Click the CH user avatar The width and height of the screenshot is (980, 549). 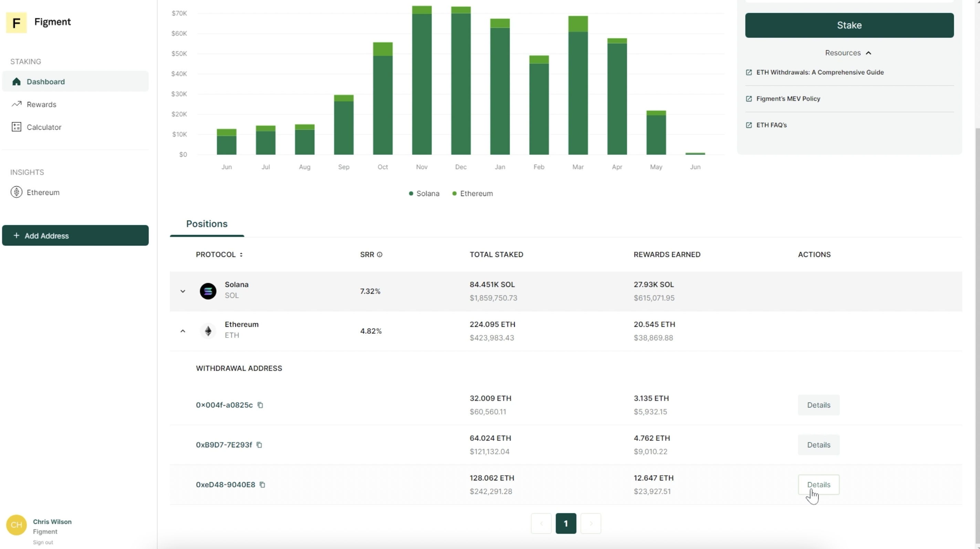(17, 525)
